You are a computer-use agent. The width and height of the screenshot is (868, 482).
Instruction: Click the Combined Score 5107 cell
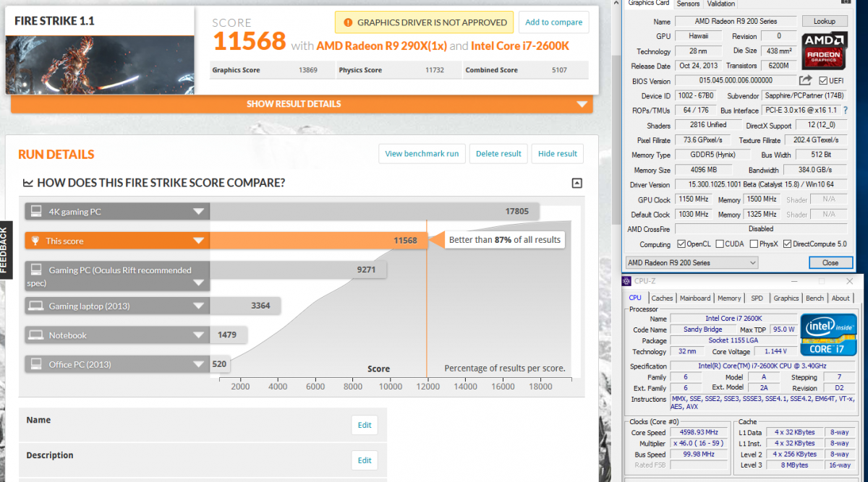click(x=526, y=70)
